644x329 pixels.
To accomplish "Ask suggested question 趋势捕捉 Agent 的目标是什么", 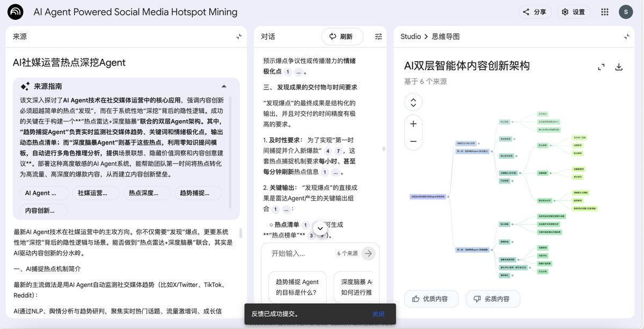I will [x=297, y=287].
